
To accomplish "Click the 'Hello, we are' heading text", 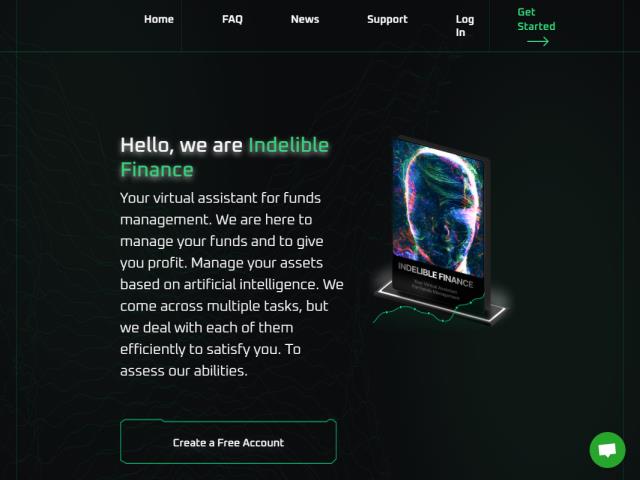I will point(182,145).
